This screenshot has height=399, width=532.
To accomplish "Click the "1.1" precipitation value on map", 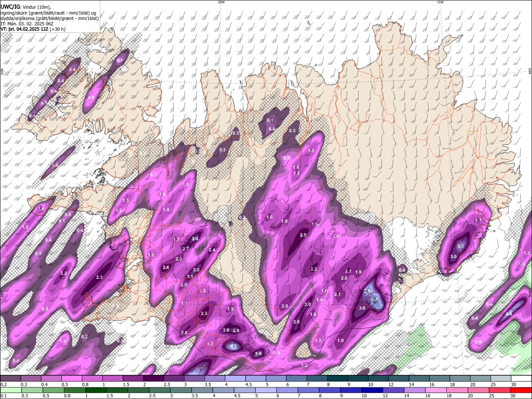I will 184,304.
